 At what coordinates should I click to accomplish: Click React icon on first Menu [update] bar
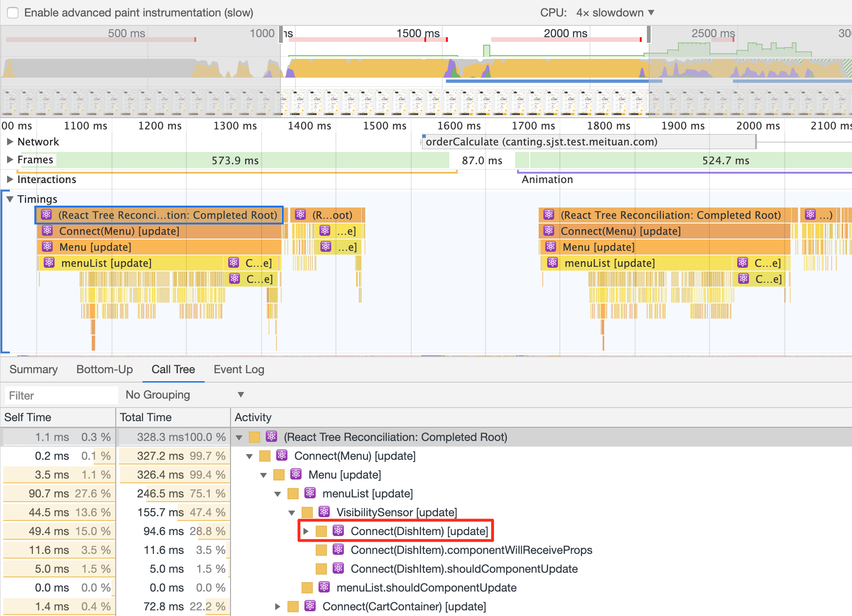pos(48,247)
